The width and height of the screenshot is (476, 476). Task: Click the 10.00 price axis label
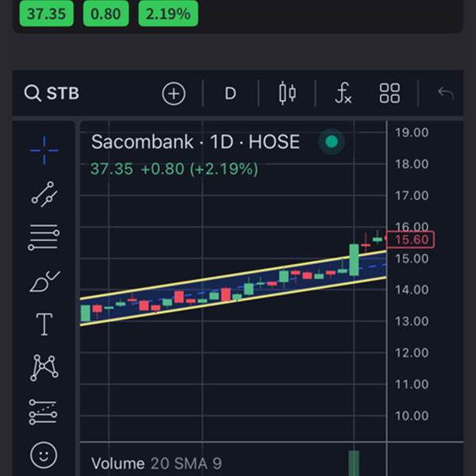[412, 416]
